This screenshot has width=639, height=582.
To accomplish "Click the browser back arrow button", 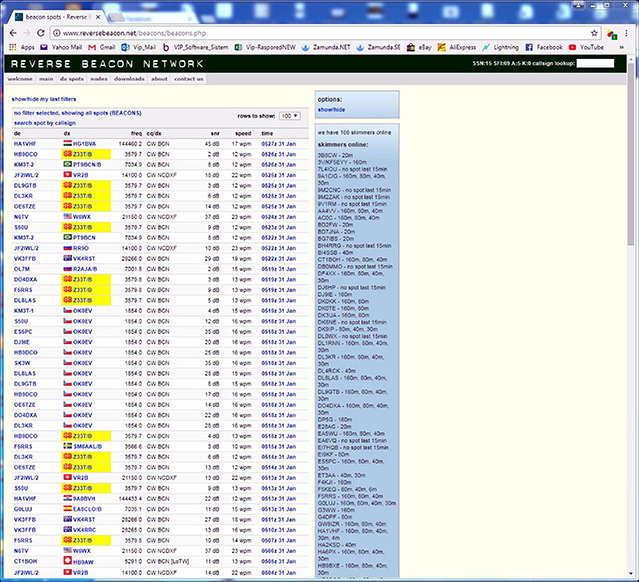I will point(12,33).
